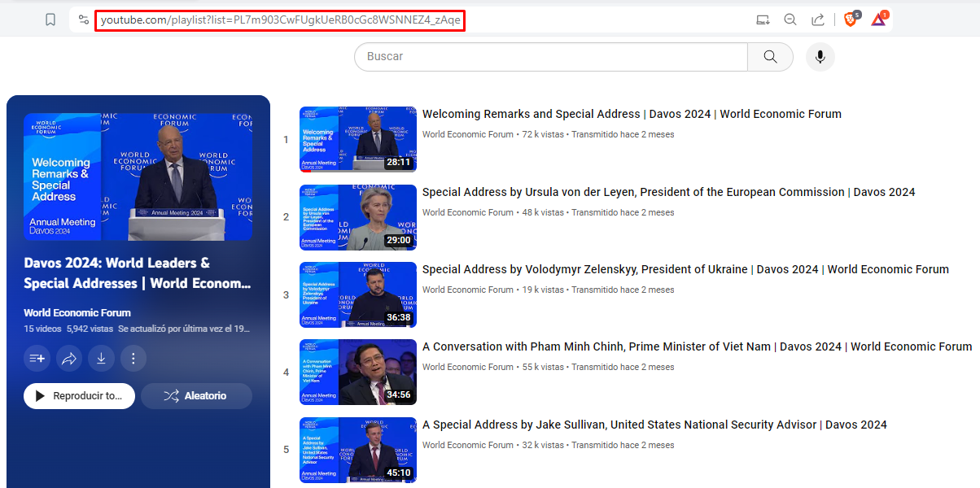980x488 pixels.
Task: Open the Zelenskyy video thumbnail (36:38)
Action: click(358, 294)
